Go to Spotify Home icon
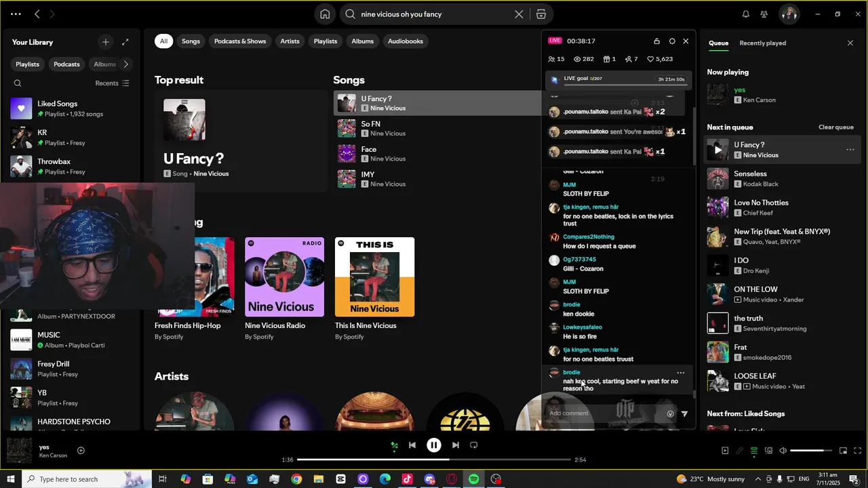Image resolution: width=868 pixels, height=488 pixels. point(325,14)
